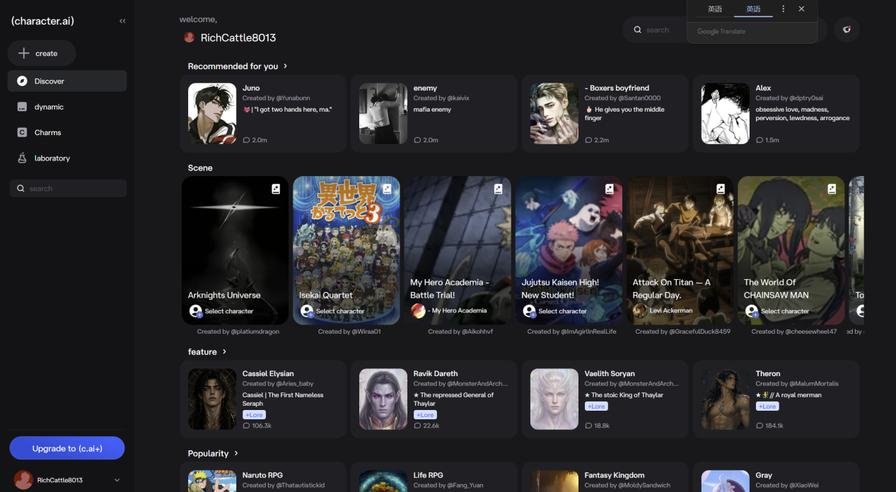Click My Hero Academia character avatar icon

click(x=418, y=311)
